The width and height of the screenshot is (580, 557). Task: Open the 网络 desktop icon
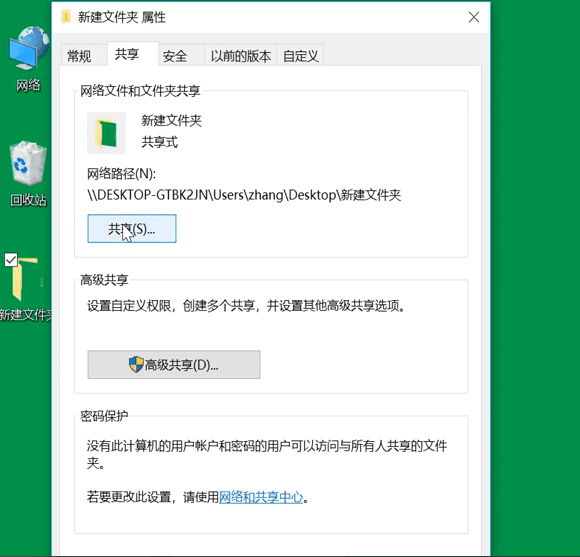28,59
